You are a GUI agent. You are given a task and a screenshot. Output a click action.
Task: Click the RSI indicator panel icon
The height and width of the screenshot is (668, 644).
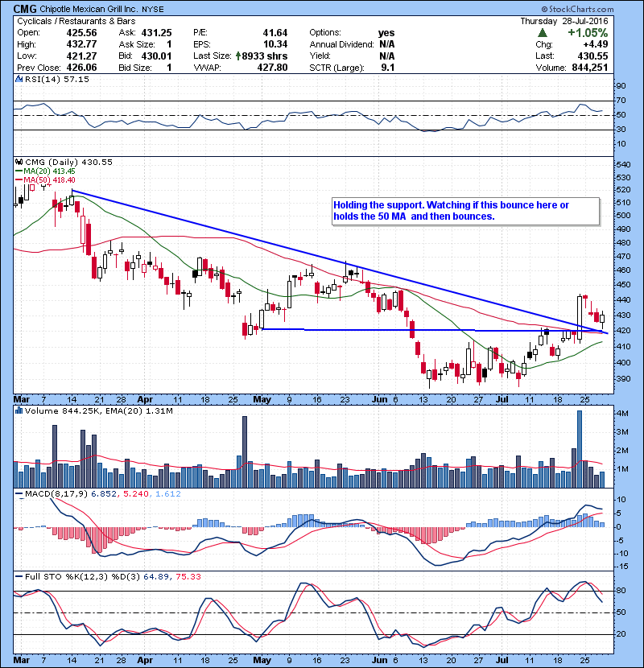(19, 79)
